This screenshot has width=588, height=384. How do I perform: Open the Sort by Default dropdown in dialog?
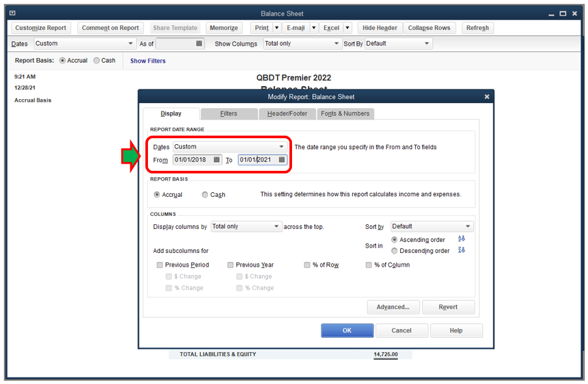(432, 226)
